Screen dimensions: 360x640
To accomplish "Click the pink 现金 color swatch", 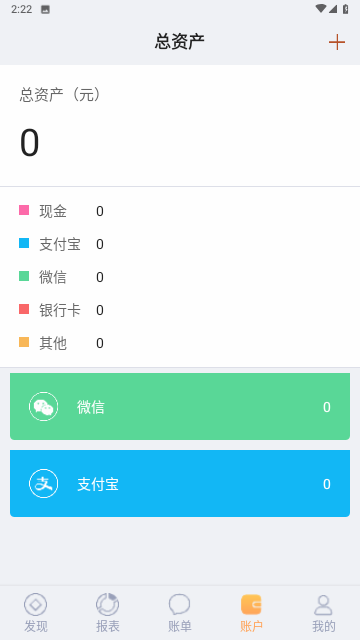I will [24, 210].
